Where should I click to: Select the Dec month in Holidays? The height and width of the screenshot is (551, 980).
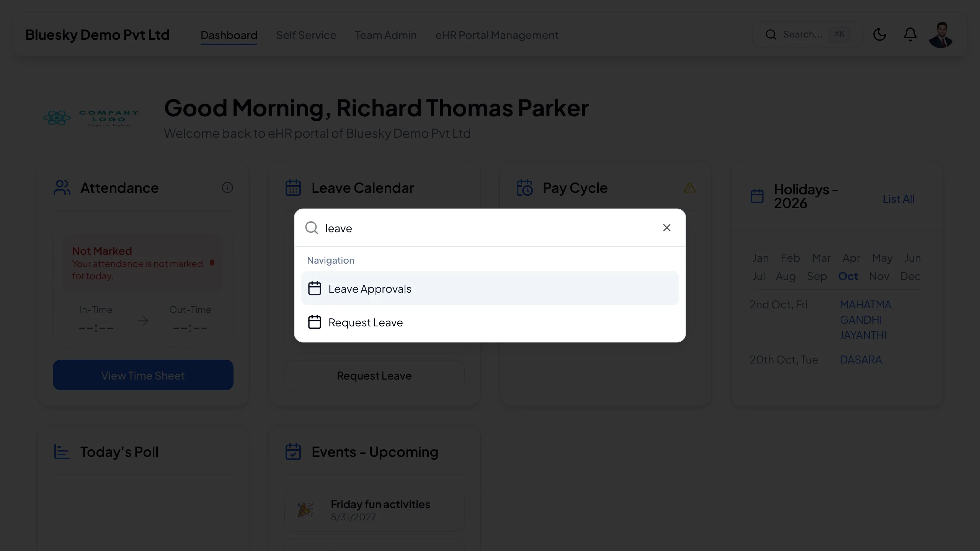click(910, 276)
